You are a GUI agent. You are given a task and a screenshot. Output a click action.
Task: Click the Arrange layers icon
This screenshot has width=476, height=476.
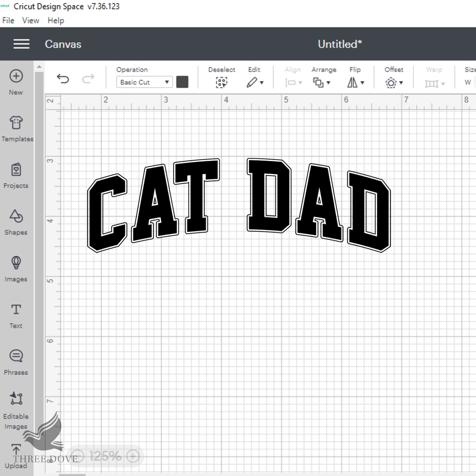(318, 82)
